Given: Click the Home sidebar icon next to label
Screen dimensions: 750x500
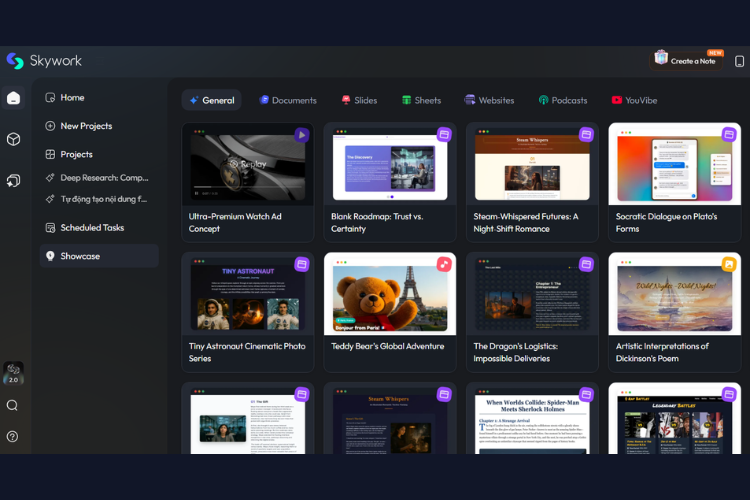Looking at the screenshot, I should (50, 98).
